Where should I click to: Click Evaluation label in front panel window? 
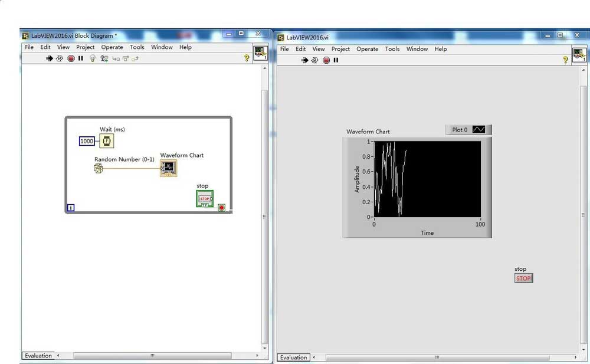point(293,358)
